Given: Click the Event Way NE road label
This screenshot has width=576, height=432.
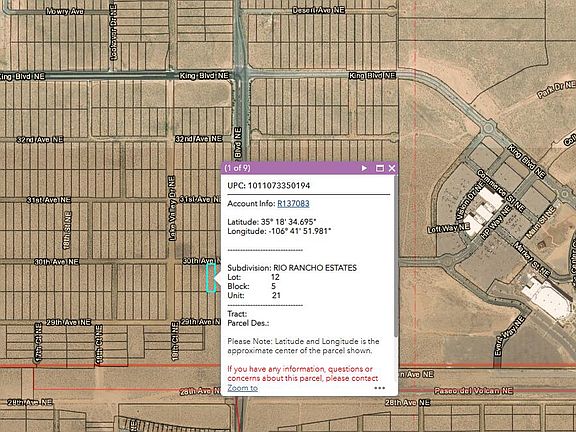Looking at the screenshot, I should tap(508, 336).
